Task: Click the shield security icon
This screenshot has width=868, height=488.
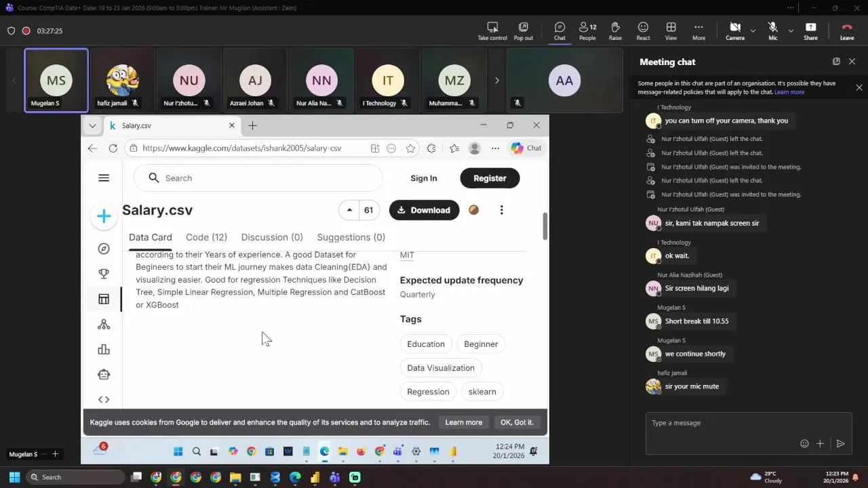Action: [x=11, y=31]
